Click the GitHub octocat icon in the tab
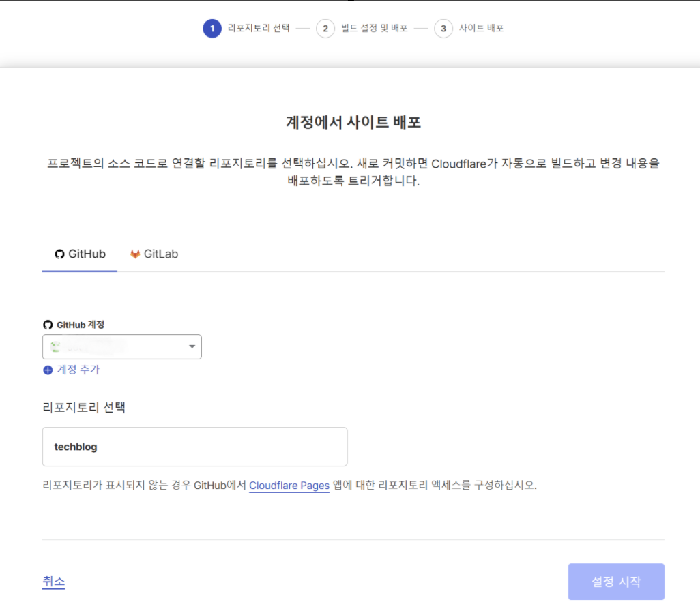The height and width of the screenshot is (611, 700). [59, 254]
